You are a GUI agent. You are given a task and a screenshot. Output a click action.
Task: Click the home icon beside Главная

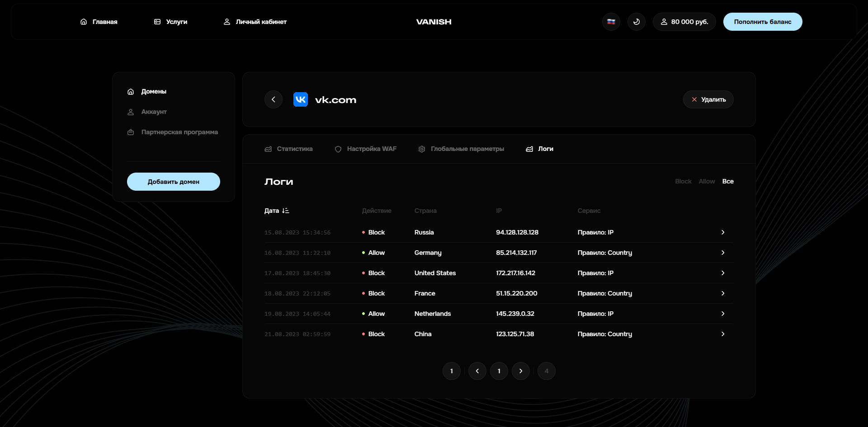point(83,21)
